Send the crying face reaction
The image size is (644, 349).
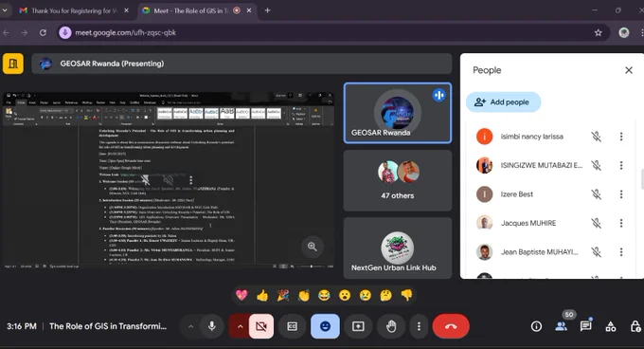click(x=366, y=295)
